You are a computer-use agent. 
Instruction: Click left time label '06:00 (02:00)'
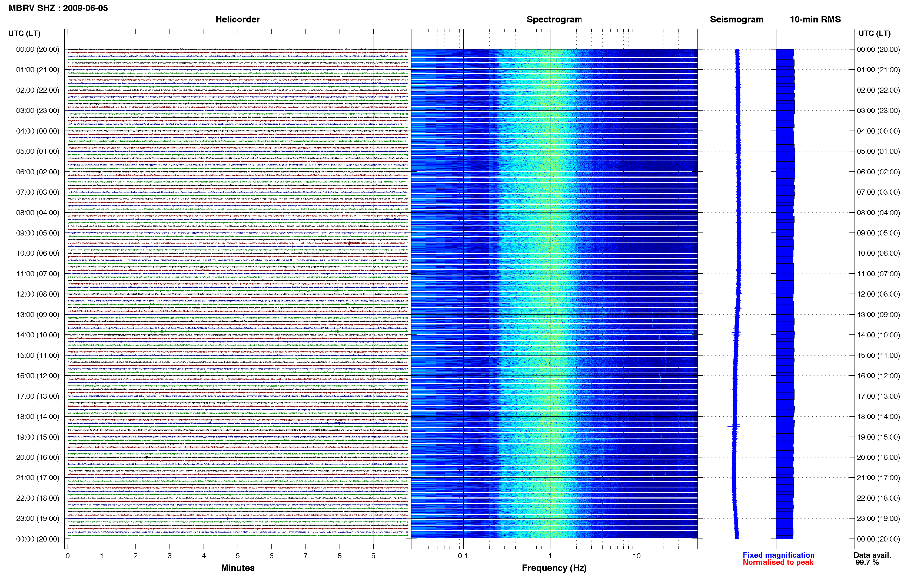38,172
